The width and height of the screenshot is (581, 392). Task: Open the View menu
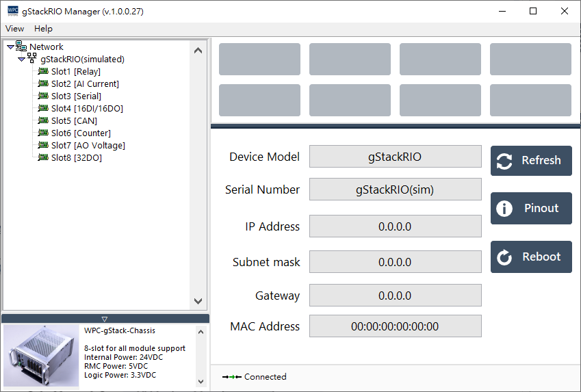(x=14, y=29)
